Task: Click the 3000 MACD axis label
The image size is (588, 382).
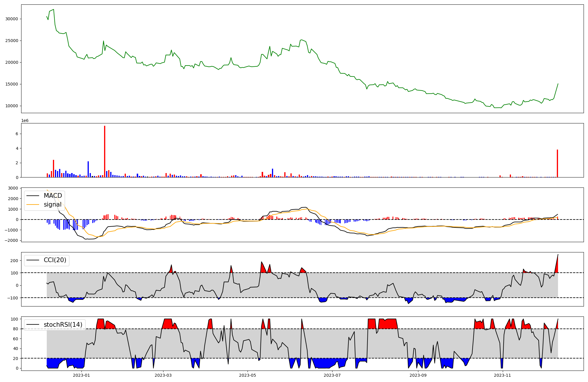Action: coord(14,188)
